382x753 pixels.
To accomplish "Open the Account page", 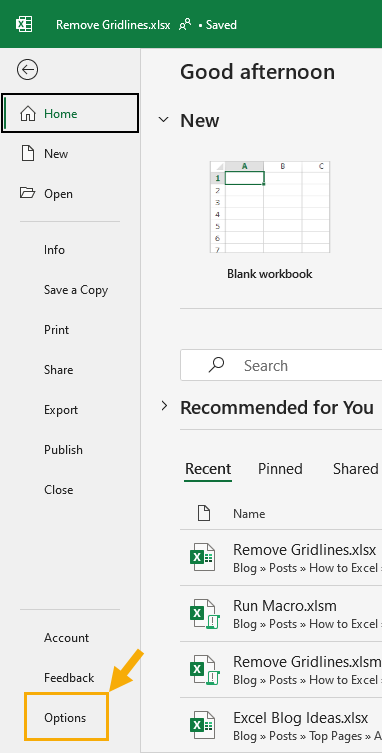I will [x=66, y=638].
